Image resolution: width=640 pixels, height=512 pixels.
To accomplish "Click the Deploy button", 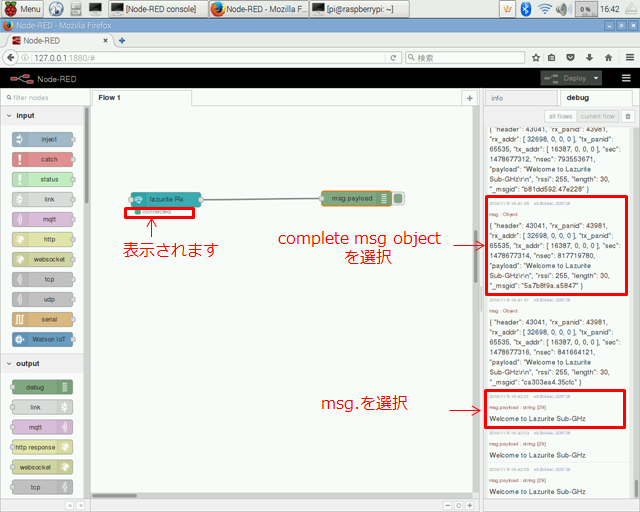I will point(566,78).
